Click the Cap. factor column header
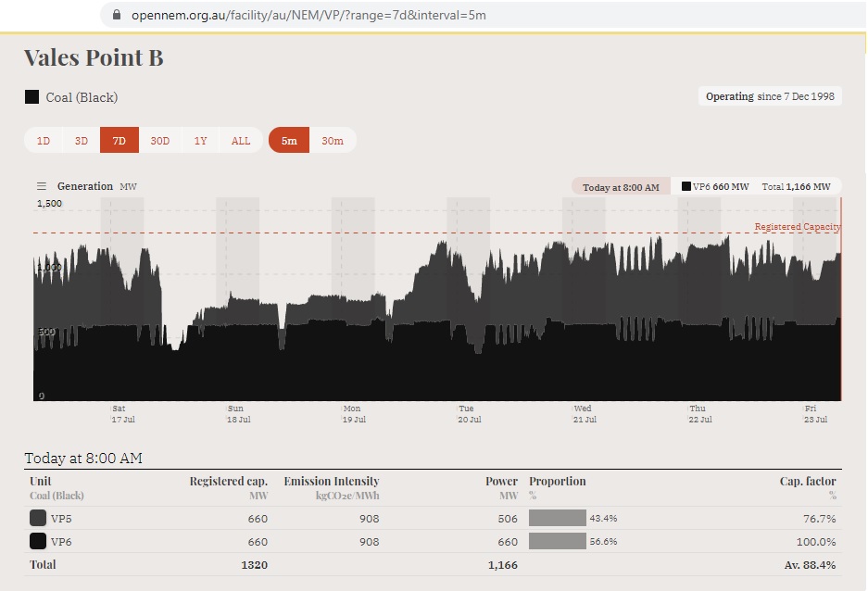 point(808,481)
